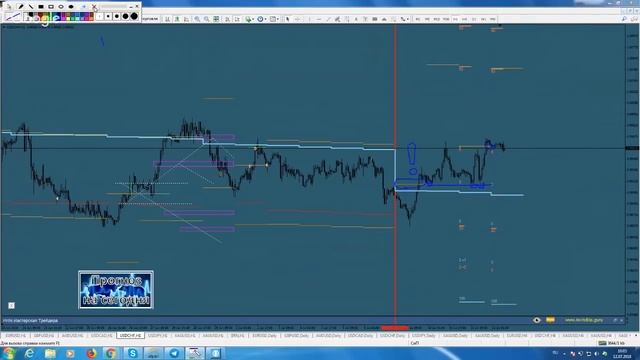The height and width of the screenshot is (360, 640).
Task: Zoom out on the chart
Action: point(207,19)
